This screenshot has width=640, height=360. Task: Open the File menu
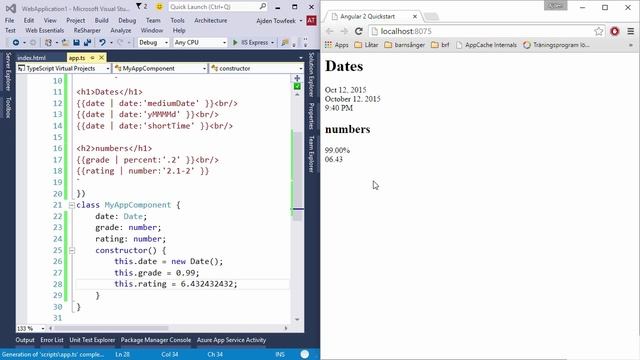point(9,20)
